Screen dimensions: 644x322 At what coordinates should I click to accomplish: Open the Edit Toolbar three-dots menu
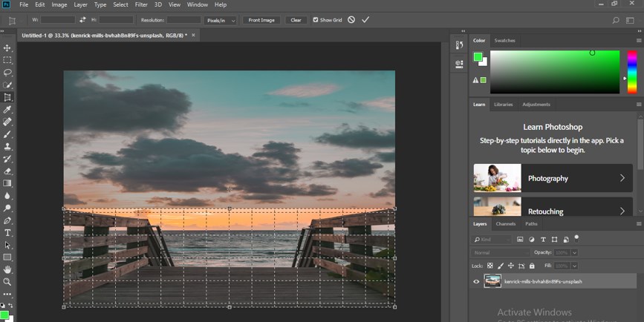(x=7, y=294)
